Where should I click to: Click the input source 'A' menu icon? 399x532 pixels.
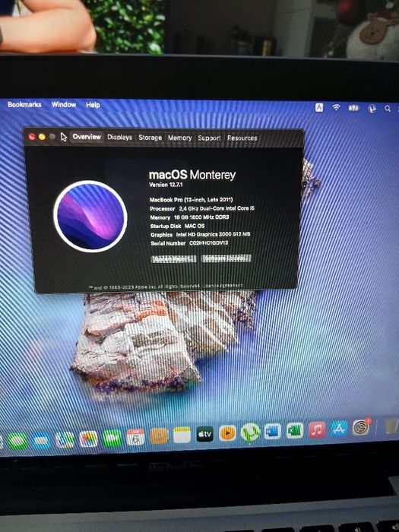[319, 108]
